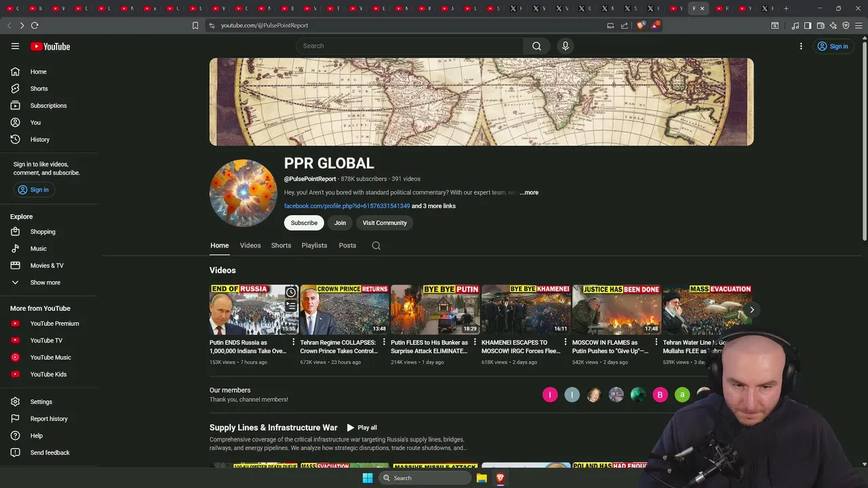Share this page from address bar
Viewport: 868px width, 488px height.
point(625,25)
